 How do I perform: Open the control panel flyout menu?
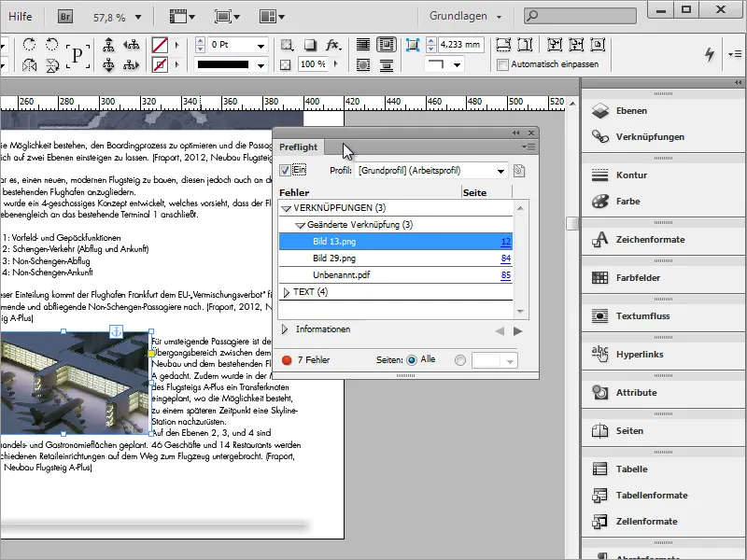[x=735, y=54]
